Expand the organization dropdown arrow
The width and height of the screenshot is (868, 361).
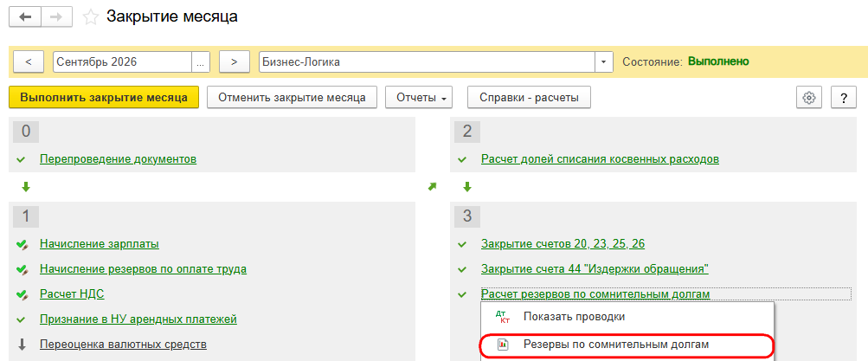pos(604,62)
